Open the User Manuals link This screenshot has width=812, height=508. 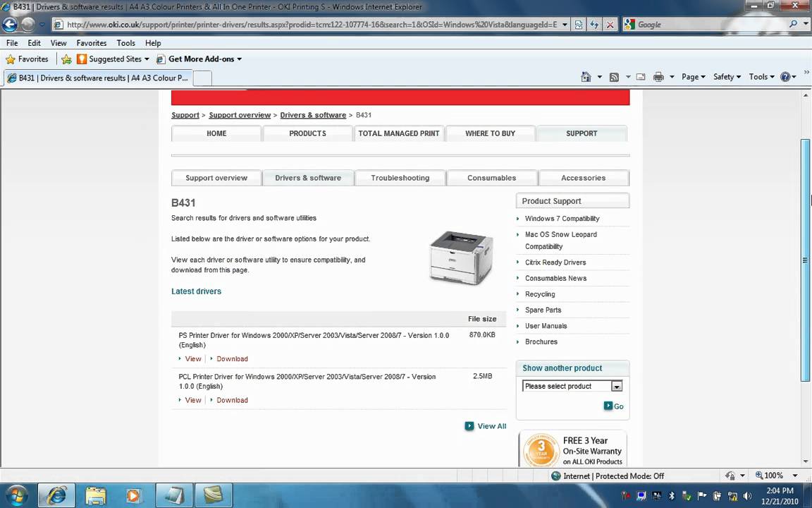546,326
